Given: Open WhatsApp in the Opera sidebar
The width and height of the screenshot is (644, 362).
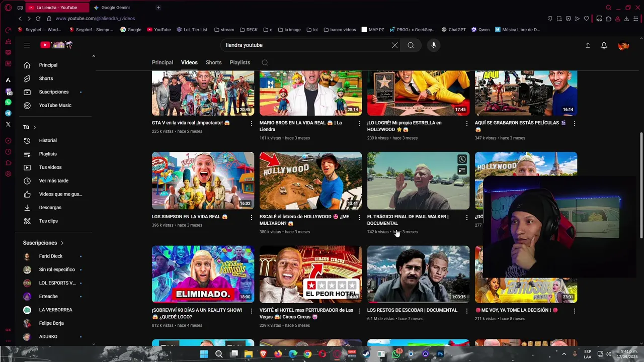Looking at the screenshot, I should click(8, 102).
